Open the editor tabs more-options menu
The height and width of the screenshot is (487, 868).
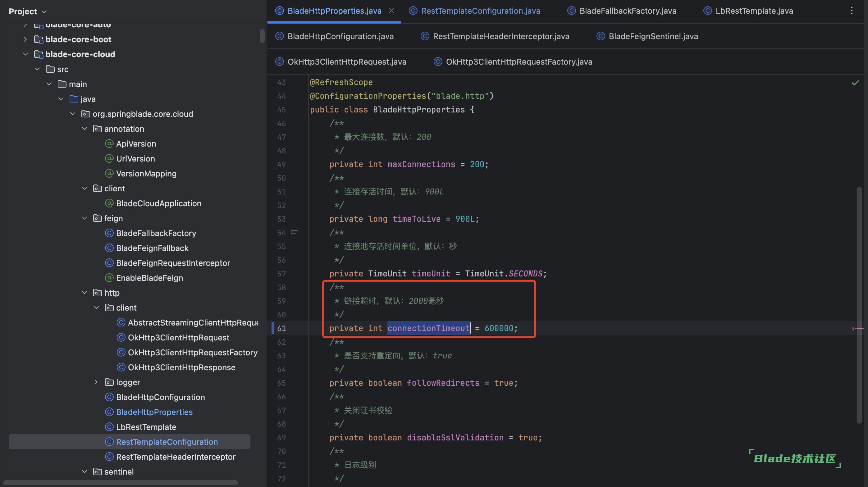[x=852, y=11]
